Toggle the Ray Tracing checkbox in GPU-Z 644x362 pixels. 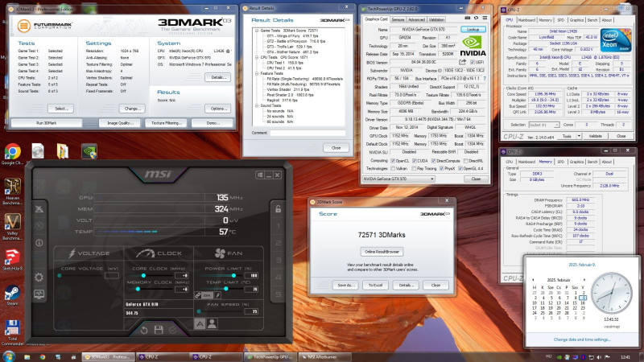[x=414, y=168]
